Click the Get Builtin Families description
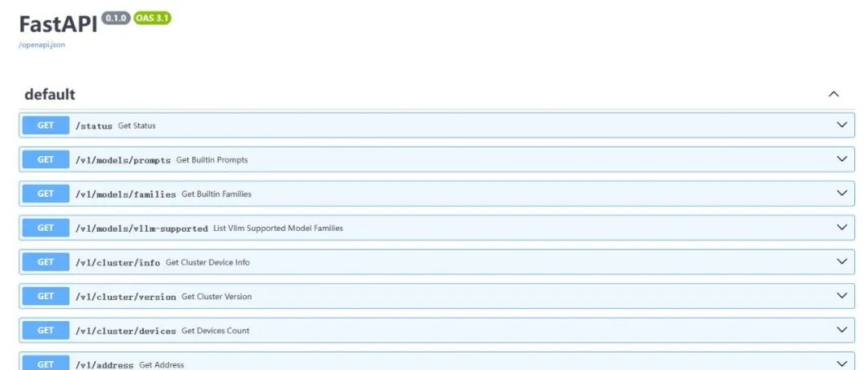Image resolution: width=868 pixels, height=370 pixels. point(216,194)
